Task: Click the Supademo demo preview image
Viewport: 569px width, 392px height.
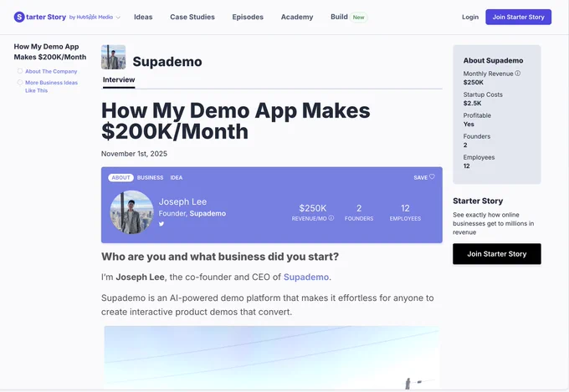Action: (x=271, y=357)
